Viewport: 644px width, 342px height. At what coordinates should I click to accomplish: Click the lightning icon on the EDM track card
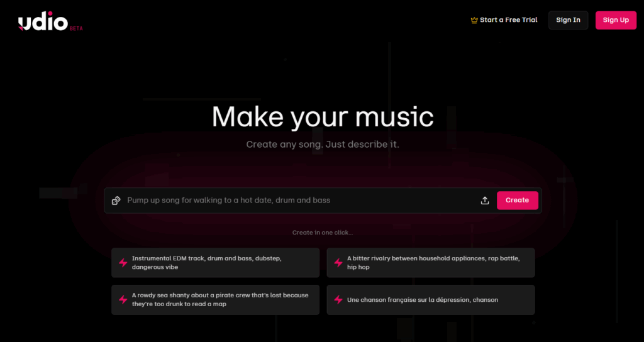click(x=123, y=263)
